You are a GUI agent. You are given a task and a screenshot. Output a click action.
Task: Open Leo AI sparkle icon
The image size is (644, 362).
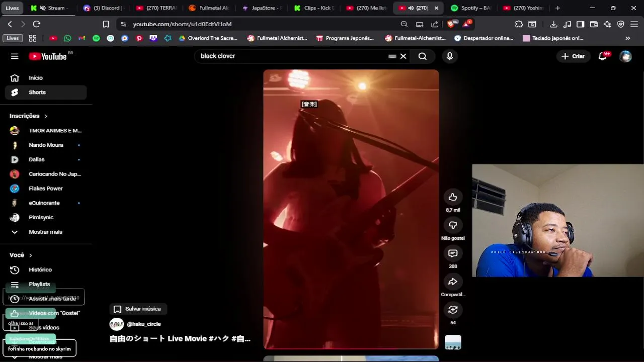[607, 24]
